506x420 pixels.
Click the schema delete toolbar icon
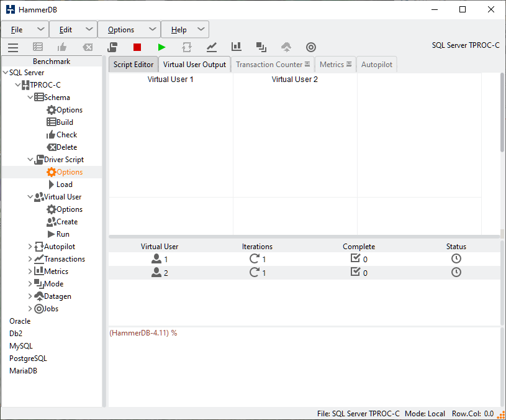88,47
